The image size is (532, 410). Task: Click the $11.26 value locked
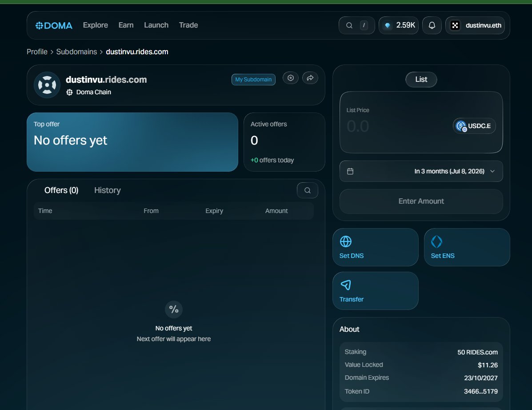coord(488,365)
